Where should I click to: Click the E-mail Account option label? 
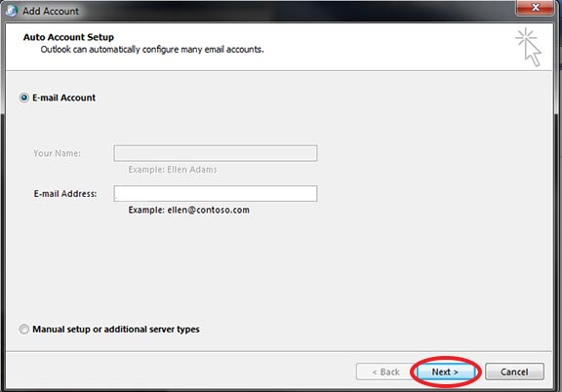click(x=63, y=98)
